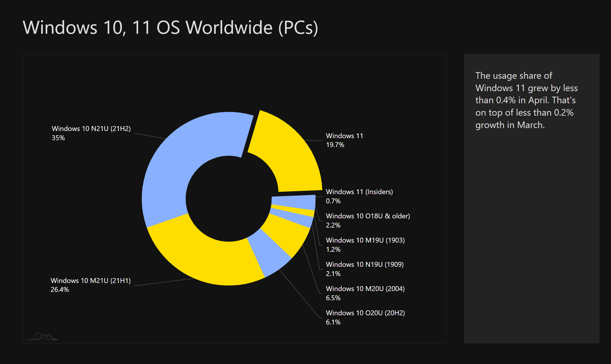The height and width of the screenshot is (364, 611).
Task: Click the Windows 10 N19U (1909) label
Action: pos(364,264)
